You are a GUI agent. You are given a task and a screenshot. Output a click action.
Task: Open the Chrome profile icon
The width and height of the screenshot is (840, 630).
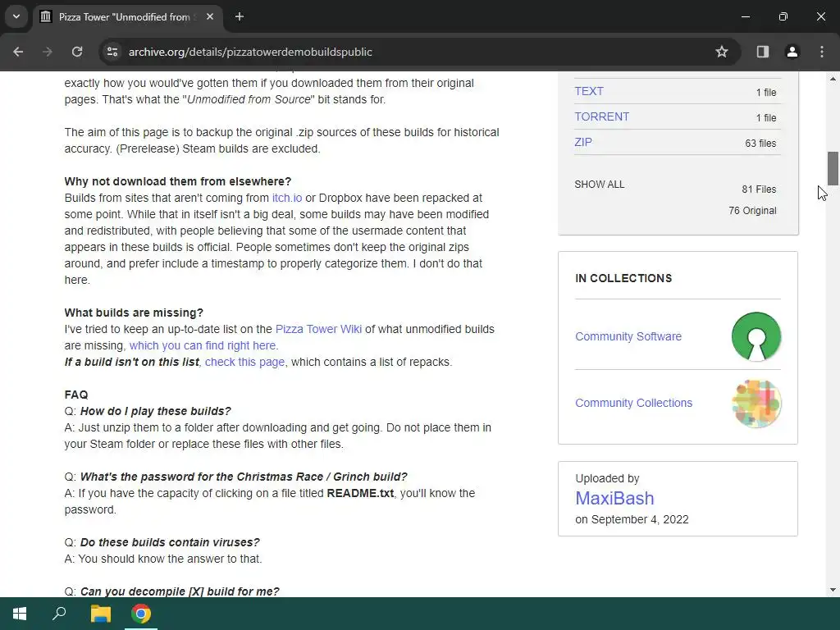pos(792,52)
